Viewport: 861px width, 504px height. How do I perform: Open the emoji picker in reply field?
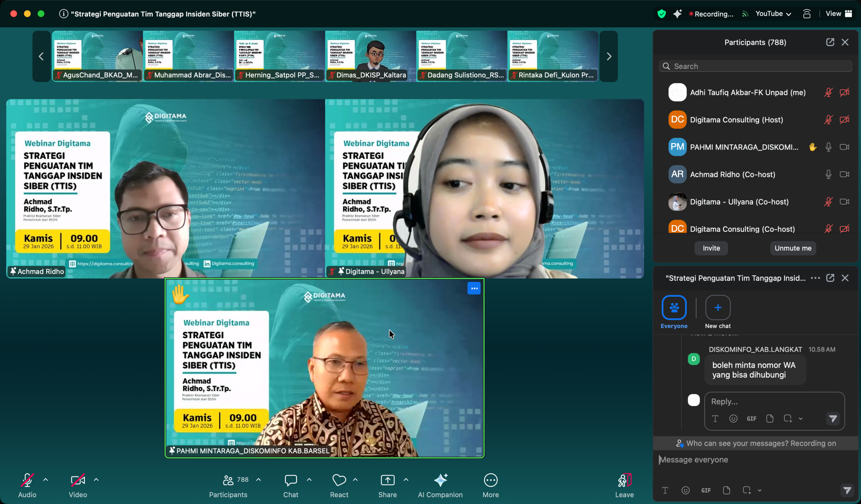tap(733, 419)
